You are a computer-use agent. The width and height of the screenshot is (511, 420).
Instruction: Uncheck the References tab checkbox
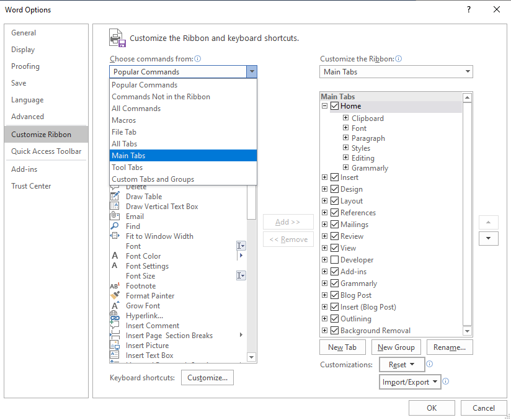click(x=334, y=213)
